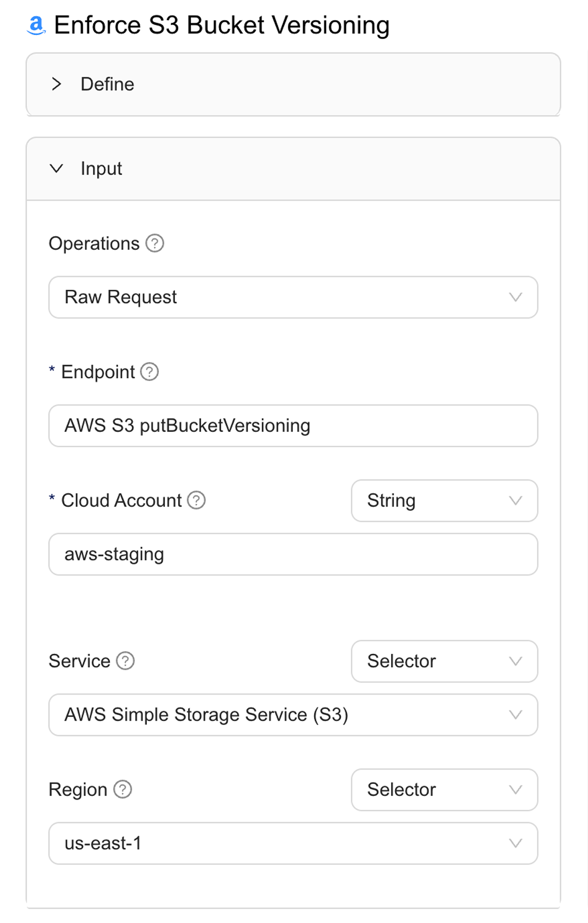Click the Define section header text
The image size is (588, 923).
coord(108,84)
